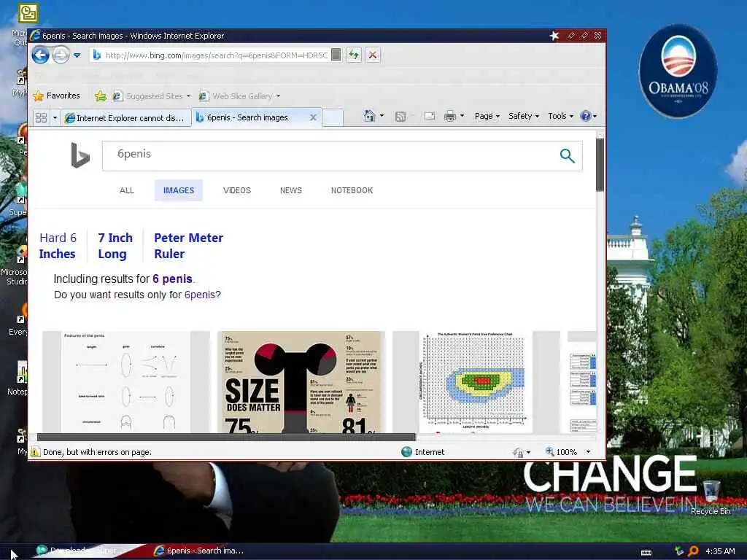Select the NOTEBOOK results tab
747x560 pixels.
[x=352, y=190]
